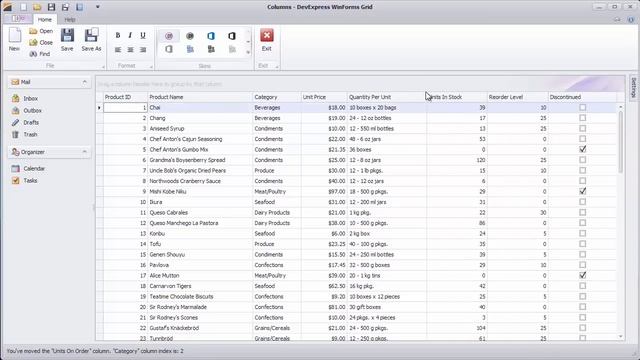Select the blue Office skin icon
Image resolution: width=640 pixels, height=360 pixels.
[x=211, y=36]
